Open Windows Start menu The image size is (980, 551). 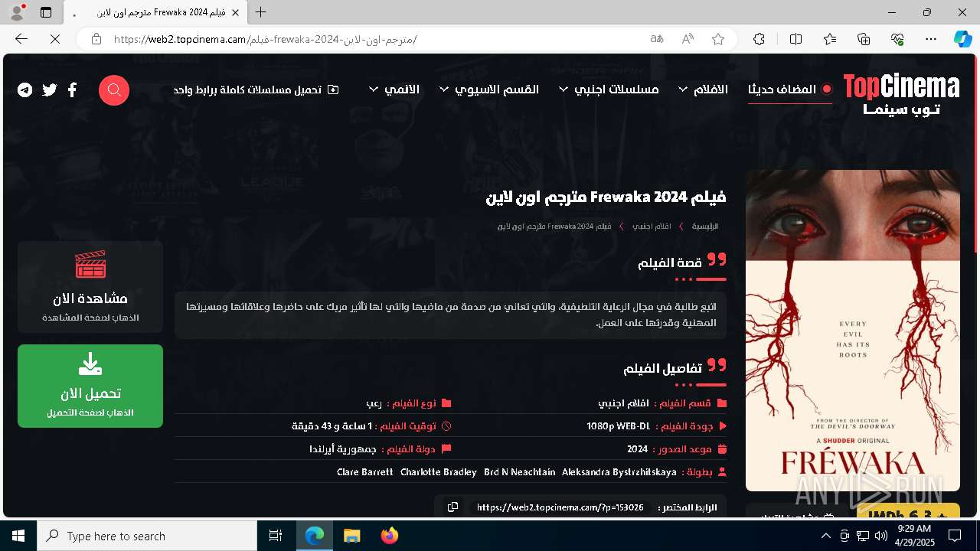tap(18, 536)
